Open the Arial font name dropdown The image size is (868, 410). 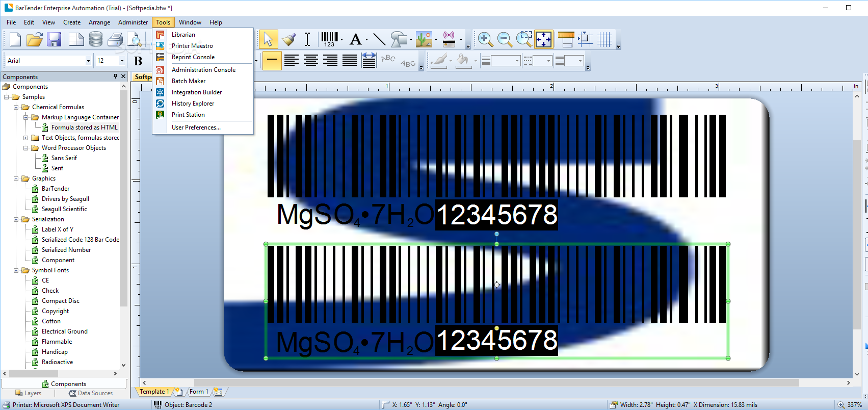tap(88, 61)
